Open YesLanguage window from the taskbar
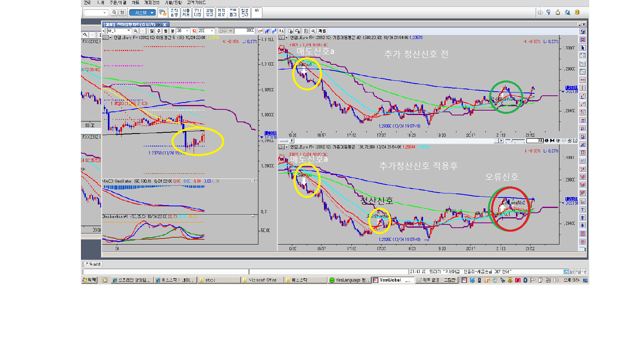This screenshot has width=644, height=362. coord(349,280)
